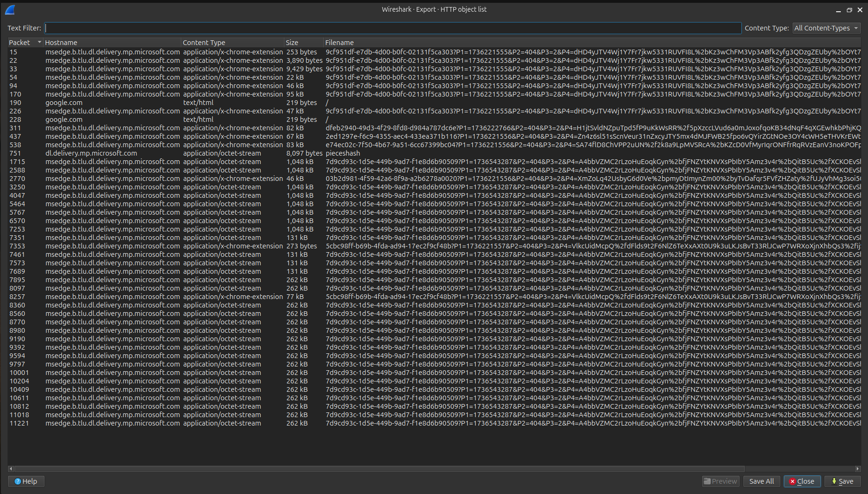Sort by the Filename column header

click(x=592, y=43)
